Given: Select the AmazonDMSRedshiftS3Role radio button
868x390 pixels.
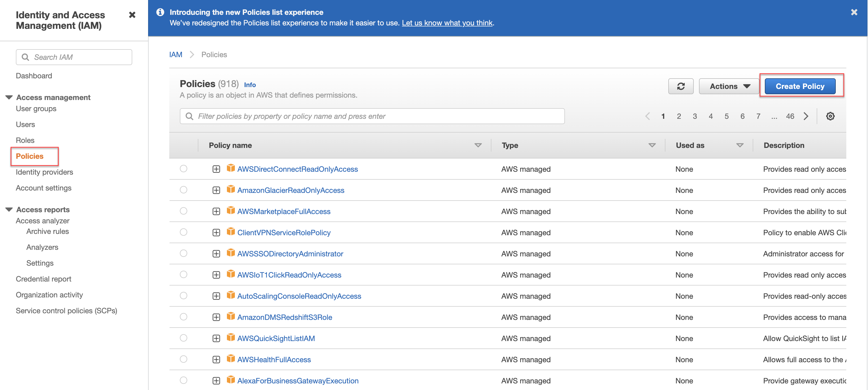Looking at the screenshot, I should [x=183, y=317].
